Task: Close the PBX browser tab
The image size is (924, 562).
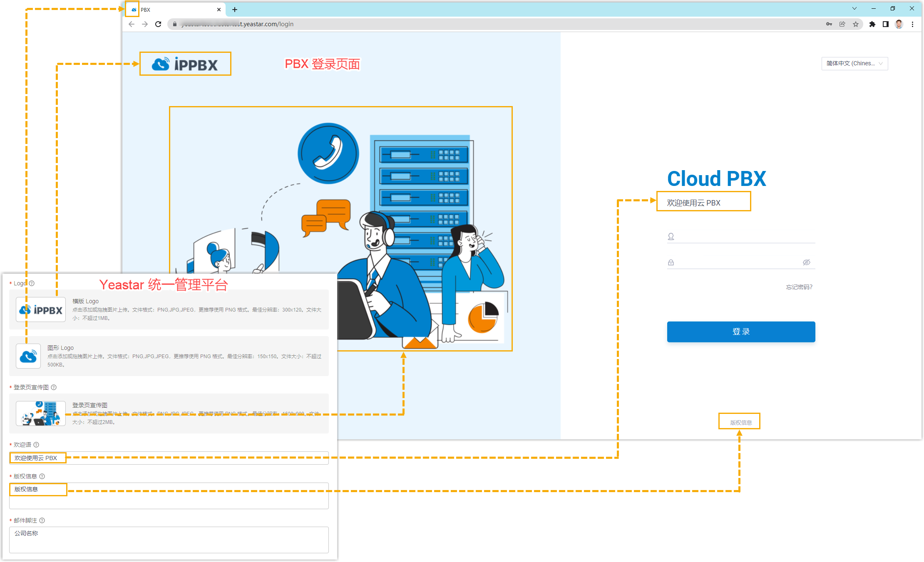Action: (219, 10)
